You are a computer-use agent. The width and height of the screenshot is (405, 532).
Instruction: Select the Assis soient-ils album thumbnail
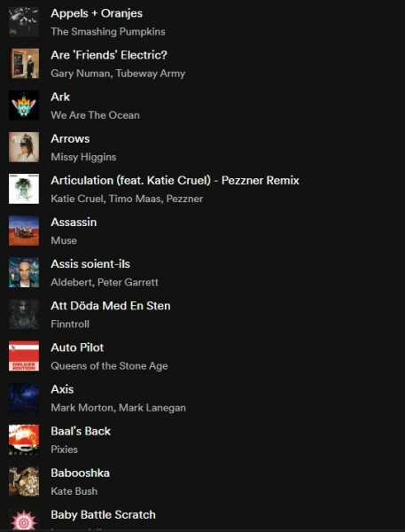click(24, 272)
